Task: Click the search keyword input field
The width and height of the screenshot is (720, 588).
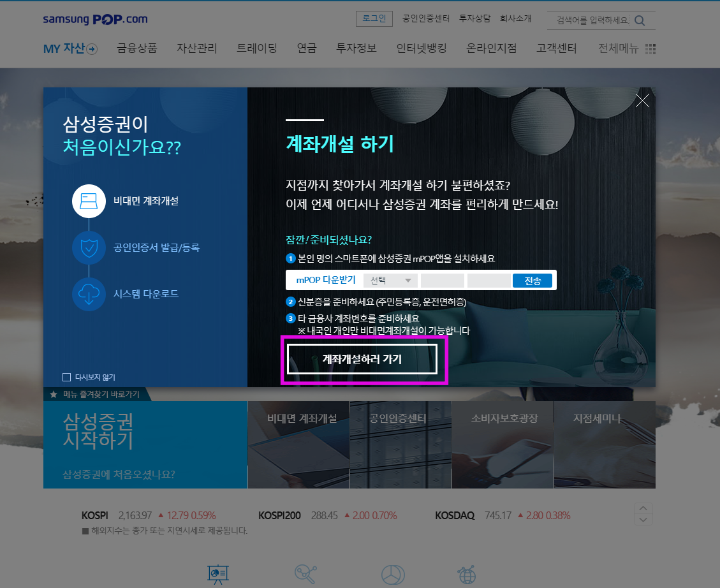Action: pos(592,20)
